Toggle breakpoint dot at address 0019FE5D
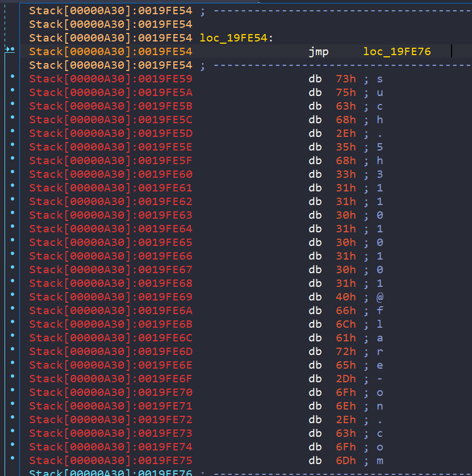 tap(12, 131)
